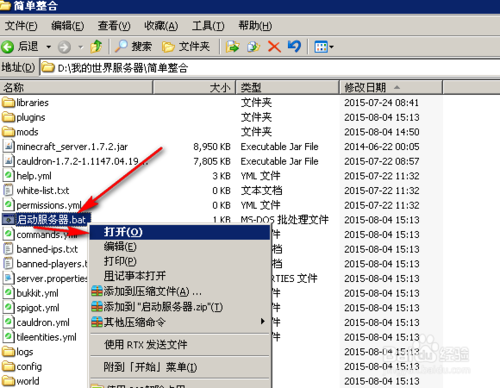Image resolution: width=500 pixels, height=388 pixels.
Task: Click the red Delete X icon
Action: [274, 47]
